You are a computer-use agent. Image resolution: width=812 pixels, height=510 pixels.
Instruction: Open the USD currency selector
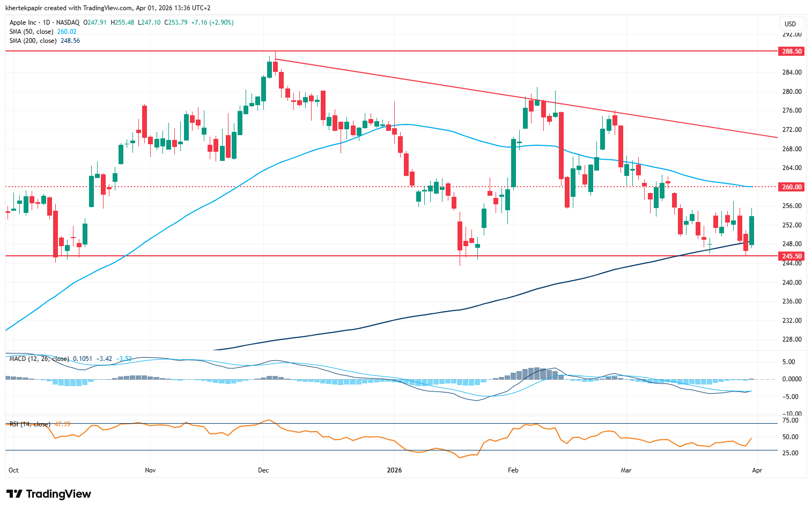coord(790,24)
